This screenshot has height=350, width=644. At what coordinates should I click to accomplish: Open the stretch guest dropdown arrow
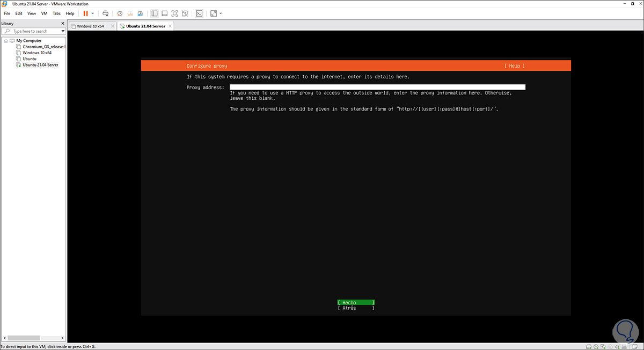[221, 13]
